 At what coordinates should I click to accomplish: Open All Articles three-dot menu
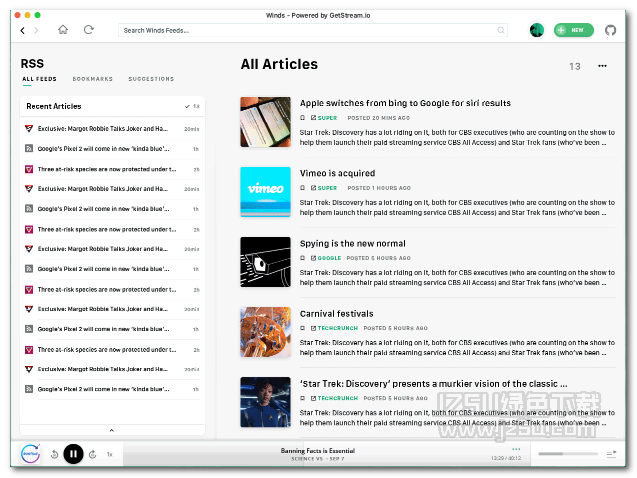pyautogui.click(x=602, y=66)
